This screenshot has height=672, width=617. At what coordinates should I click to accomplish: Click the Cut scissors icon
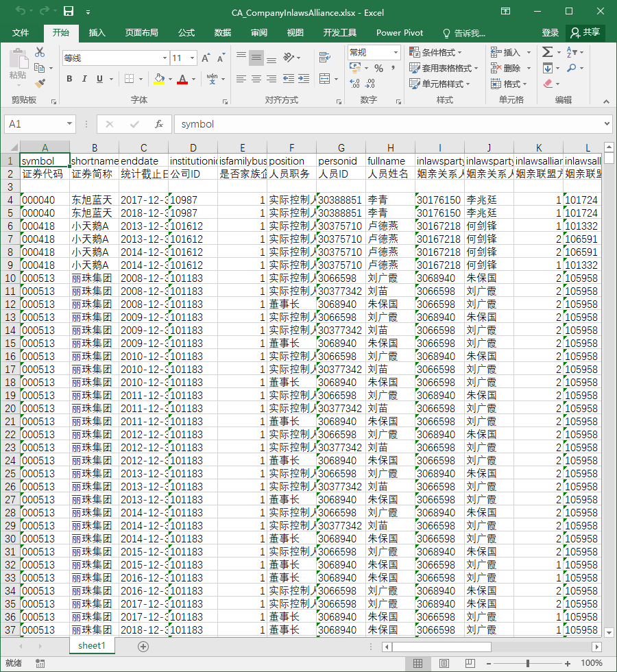tap(40, 52)
